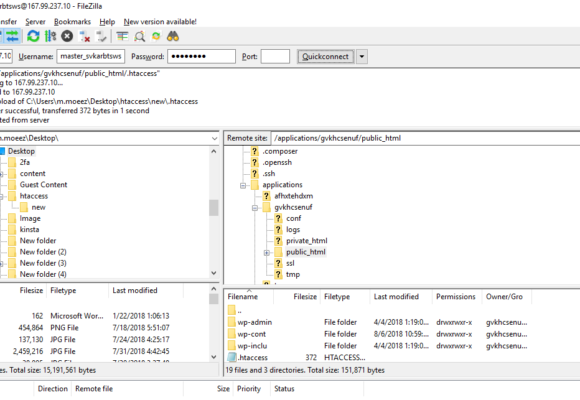The width and height of the screenshot is (580, 400).
Task: Click the binoculars file search icon
Action: click(173, 36)
